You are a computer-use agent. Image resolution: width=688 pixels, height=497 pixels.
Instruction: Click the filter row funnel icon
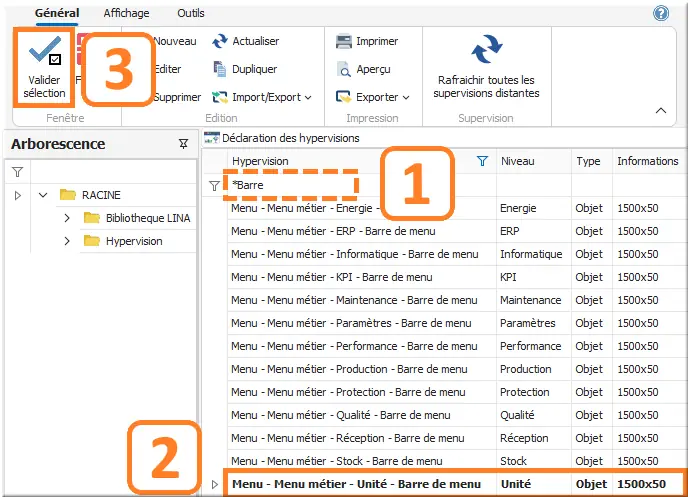[214, 186]
